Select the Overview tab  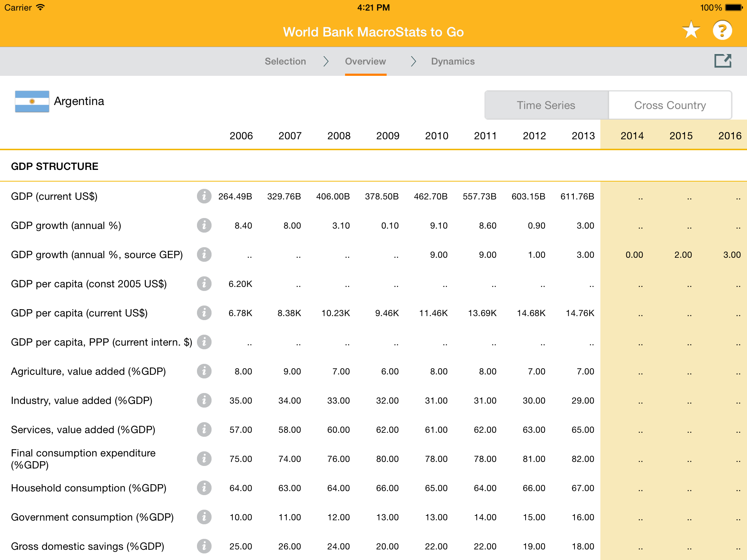365,61
